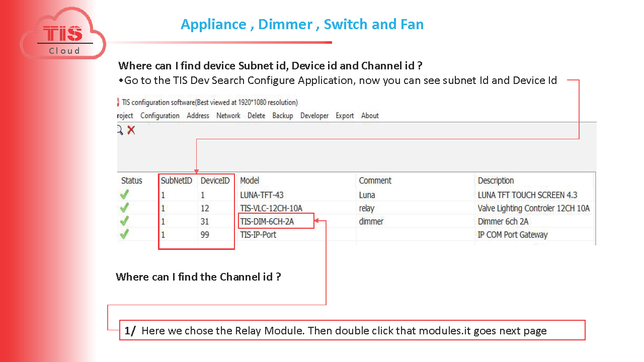Click Valve Lighting Controler 12CH 10A description
This screenshot has height=362, width=644.
tap(534, 208)
